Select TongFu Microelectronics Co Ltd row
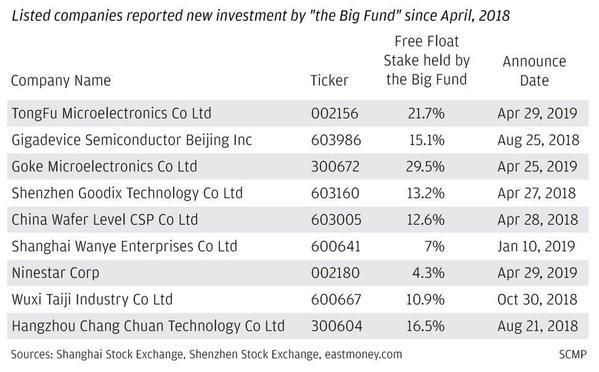This screenshot has width=599, height=372. click(x=298, y=113)
